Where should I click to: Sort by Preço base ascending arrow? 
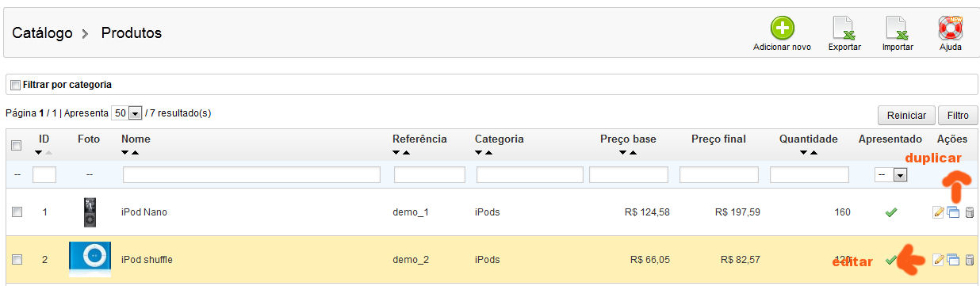tap(633, 152)
